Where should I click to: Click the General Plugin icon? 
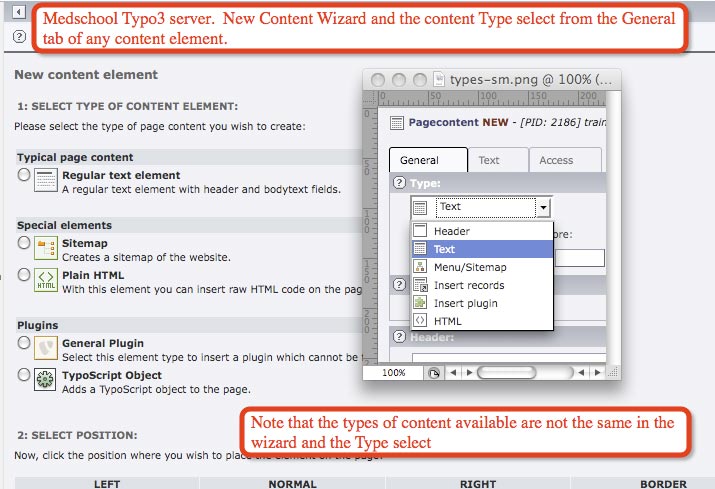(46, 348)
